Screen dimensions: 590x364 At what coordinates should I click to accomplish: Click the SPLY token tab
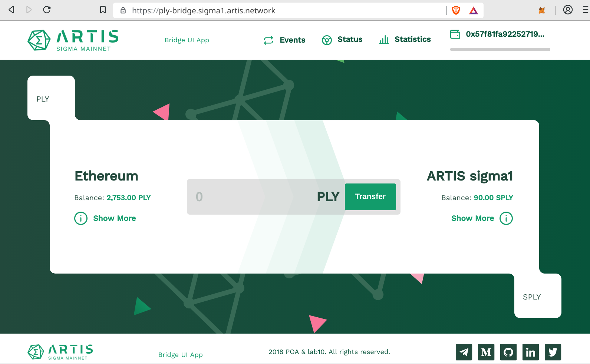tap(538, 296)
